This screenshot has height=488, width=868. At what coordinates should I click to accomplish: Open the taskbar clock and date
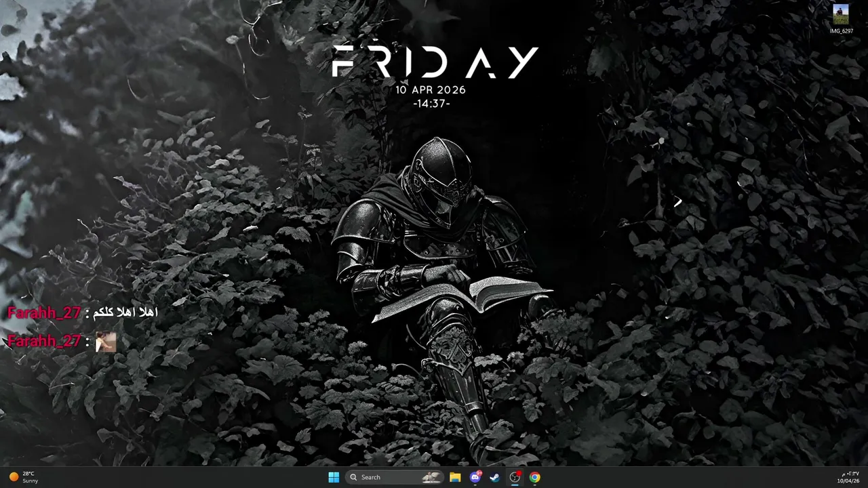point(848,477)
